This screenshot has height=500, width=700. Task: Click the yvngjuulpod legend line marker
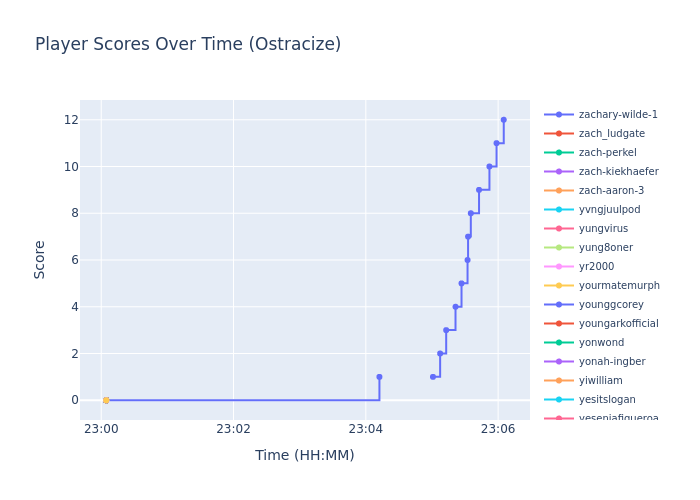(559, 210)
